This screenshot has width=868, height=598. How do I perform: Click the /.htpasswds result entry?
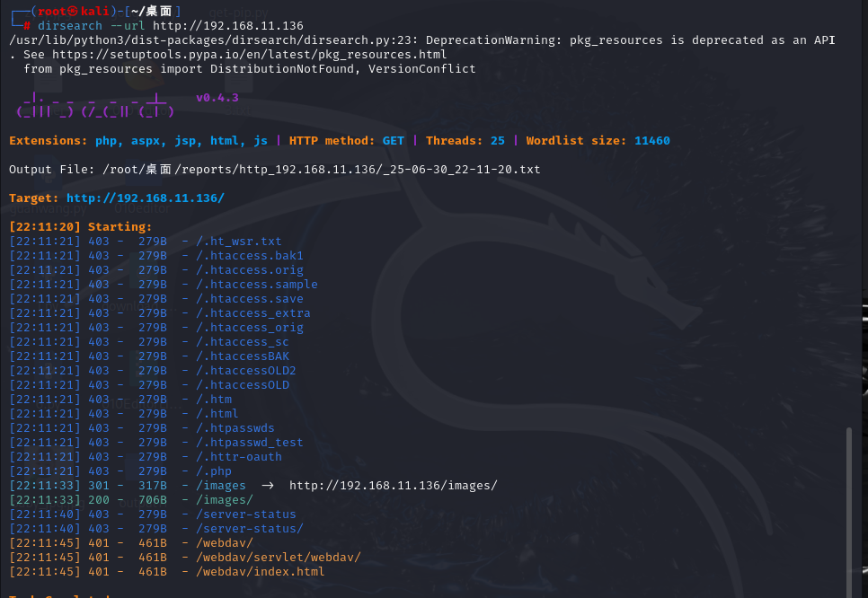point(235,428)
